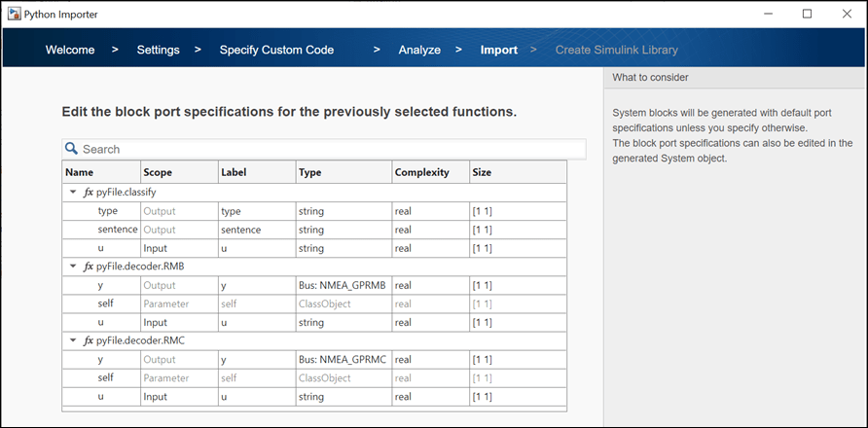
Task: Open the Settings step
Action: [x=158, y=50]
